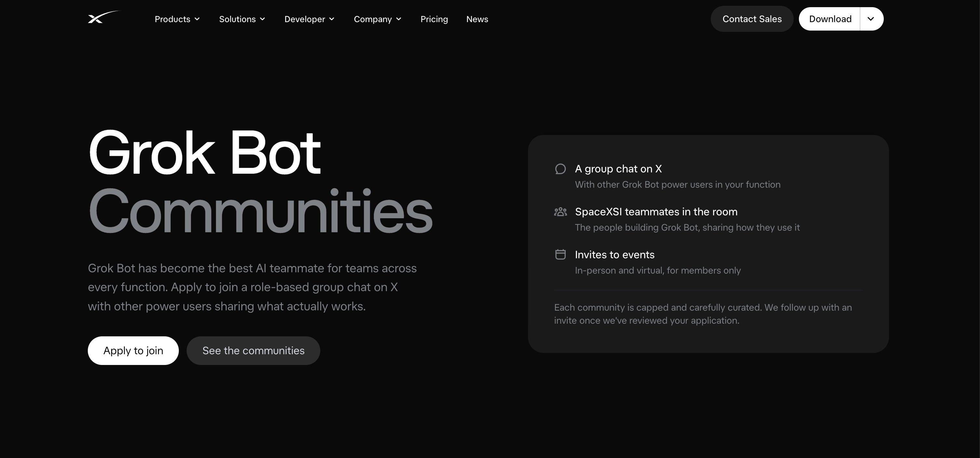Click 'SpaceXSI teammates in the room' text
The height and width of the screenshot is (458, 980).
tap(656, 212)
